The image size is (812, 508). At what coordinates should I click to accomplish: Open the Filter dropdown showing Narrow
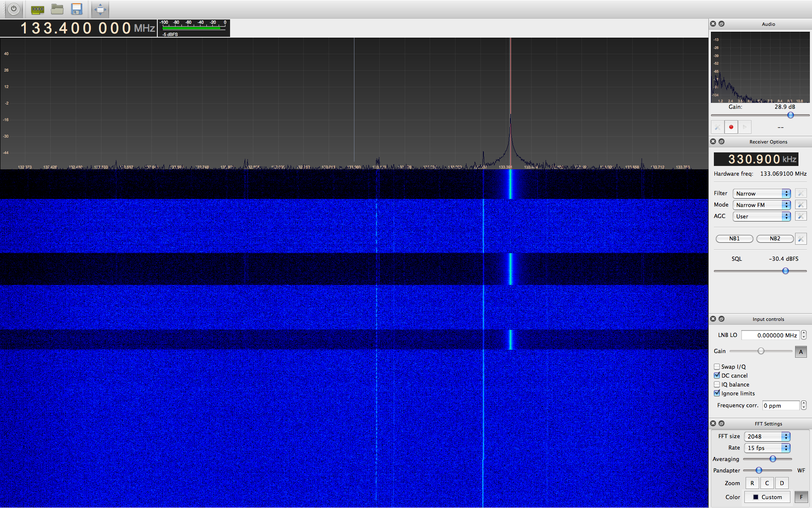pos(761,193)
